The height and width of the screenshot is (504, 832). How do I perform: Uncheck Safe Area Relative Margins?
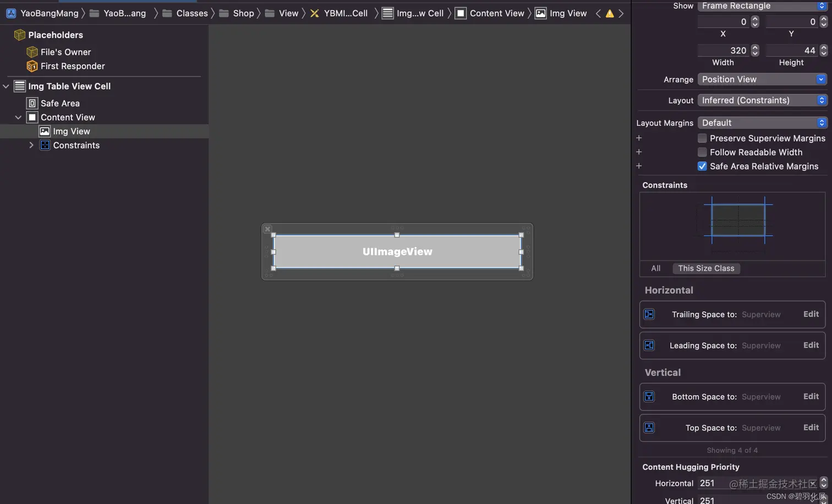point(702,166)
